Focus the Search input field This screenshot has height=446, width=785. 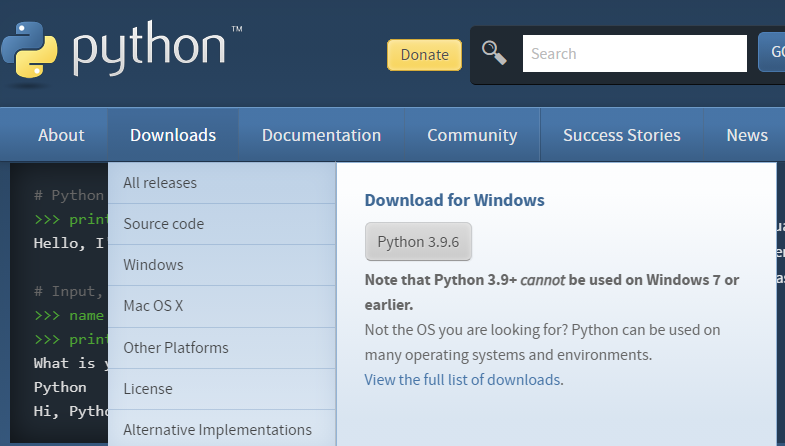click(x=635, y=54)
